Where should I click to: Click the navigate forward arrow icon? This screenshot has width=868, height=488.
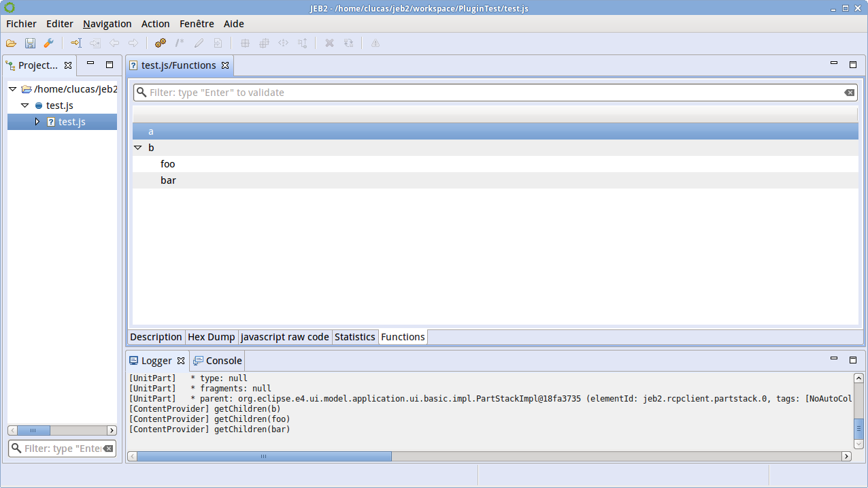tap(133, 43)
